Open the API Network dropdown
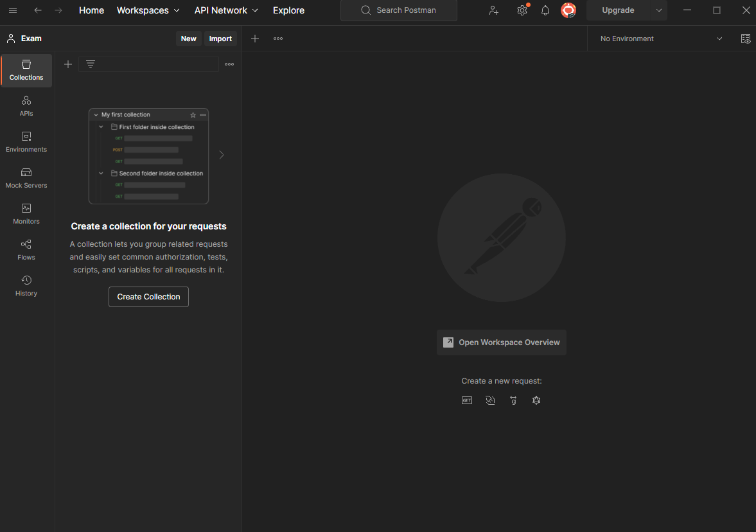Image resolution: width=756 pixels, height=532 pixels. tap(226, 10)
